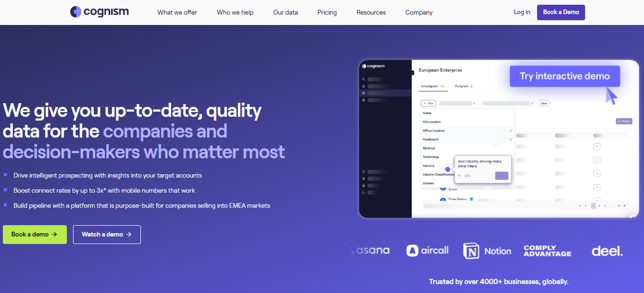Select page 3 in demo pagination
This screenshot has width=644, height=293.
605,206
